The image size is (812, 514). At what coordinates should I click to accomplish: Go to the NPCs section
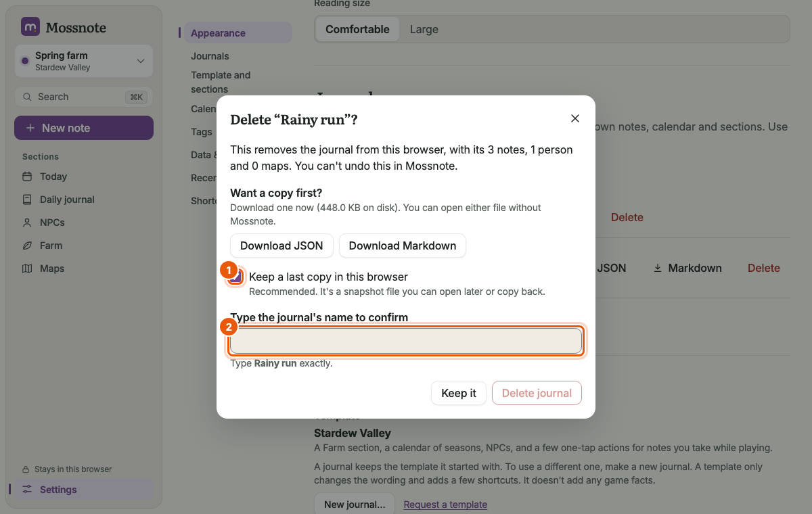point(84,223)
